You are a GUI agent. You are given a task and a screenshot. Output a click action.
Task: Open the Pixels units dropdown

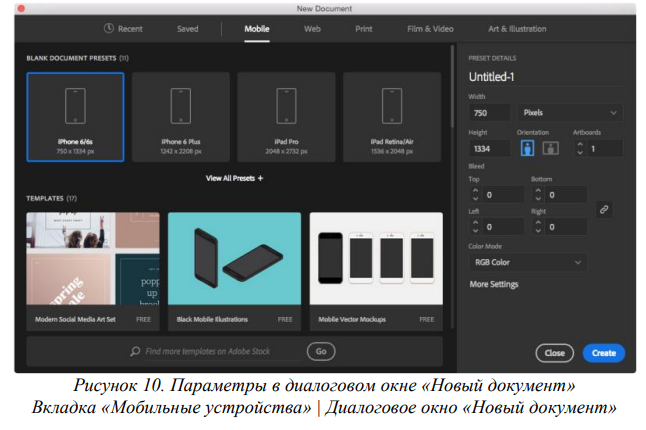click(x=570, y=113)
